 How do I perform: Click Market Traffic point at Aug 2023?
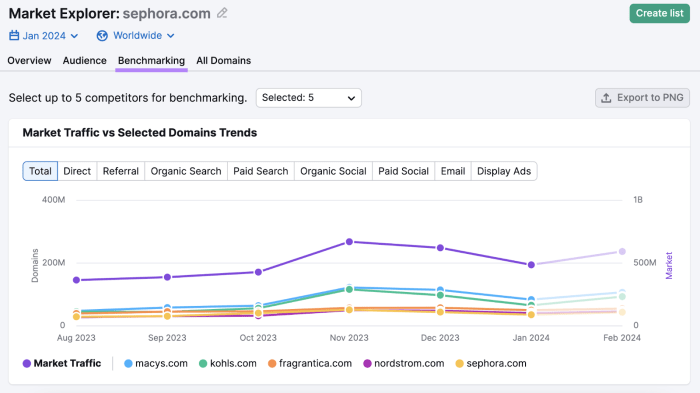pos(76,280)
